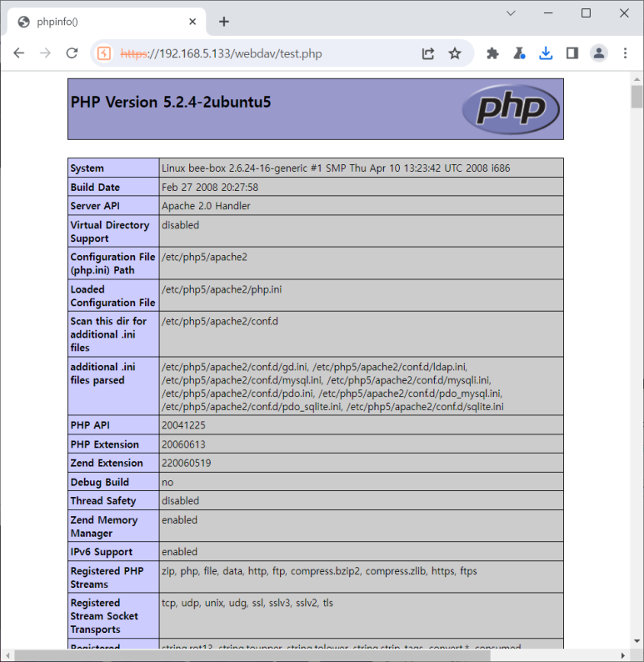Toggle the browser side panel
Viewport: 644px width, 662px height.
tap(572, 53)
